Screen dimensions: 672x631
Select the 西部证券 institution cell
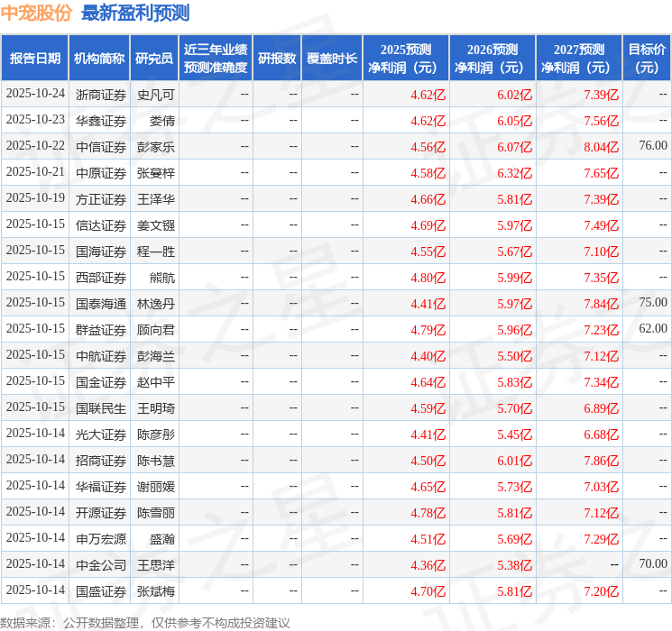(x=101, y=278)
